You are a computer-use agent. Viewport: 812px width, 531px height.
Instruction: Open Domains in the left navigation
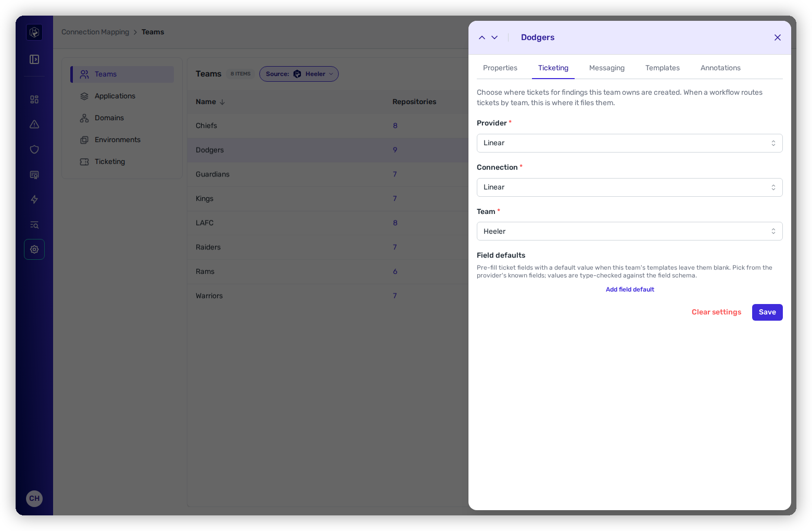[123, 118]
